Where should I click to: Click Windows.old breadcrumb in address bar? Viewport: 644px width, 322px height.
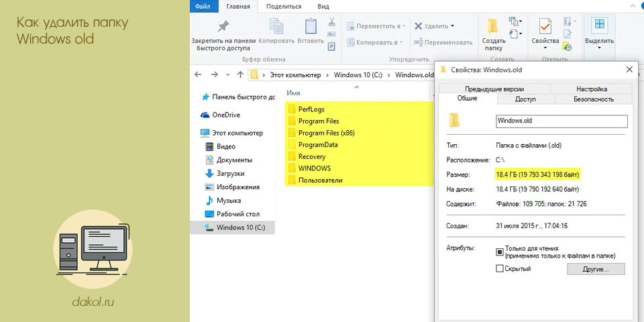414,74
